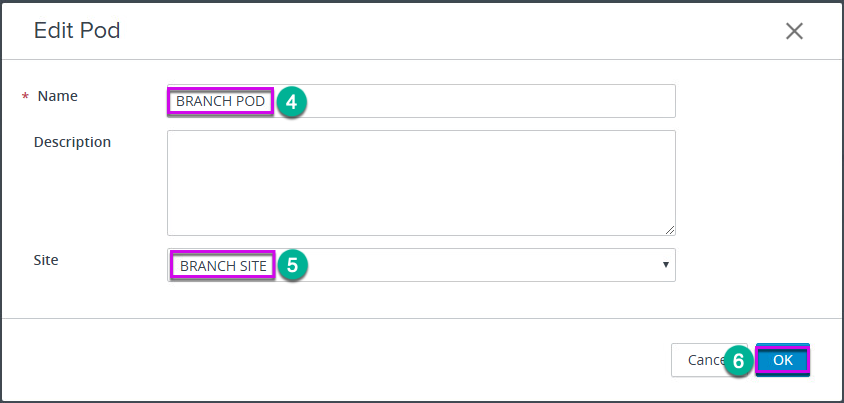The height and width of the screenshot is (403, 844).
Task: Click the Edit Pod dialog title
Action: coord(77,31)
